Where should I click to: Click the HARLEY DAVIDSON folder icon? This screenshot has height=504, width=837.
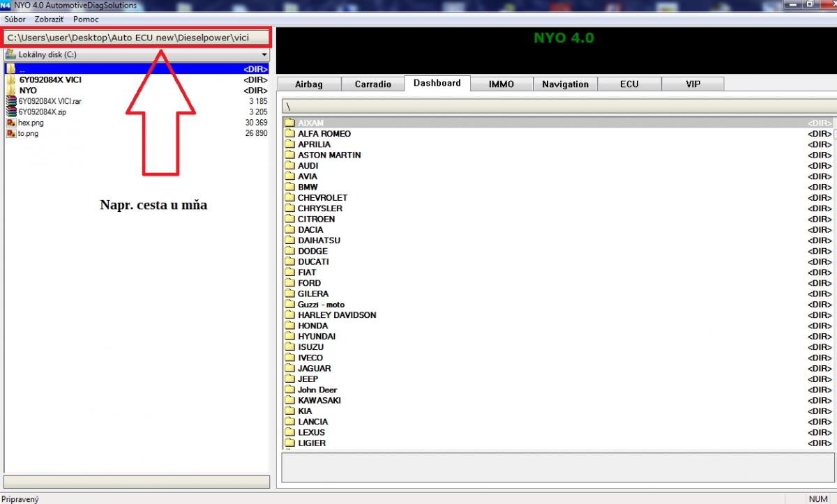pos(290,315)
